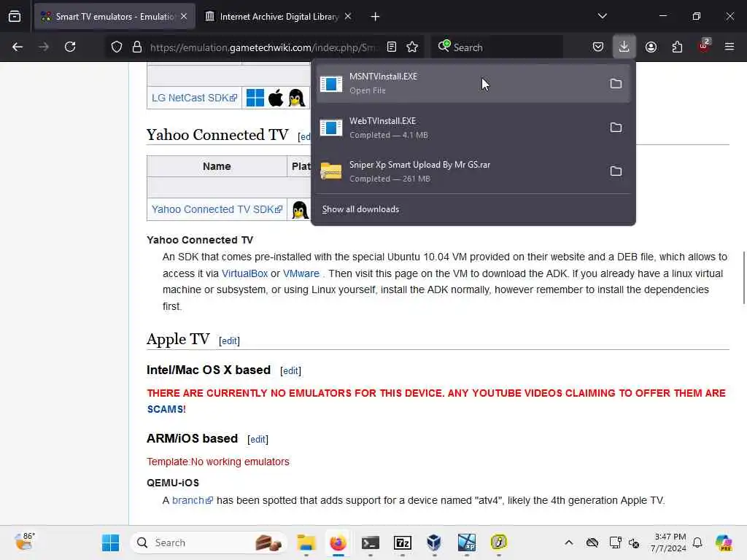The height and width of the screenshot is (560, 747).
Task: Reload the current page
Action: (70, 47)
